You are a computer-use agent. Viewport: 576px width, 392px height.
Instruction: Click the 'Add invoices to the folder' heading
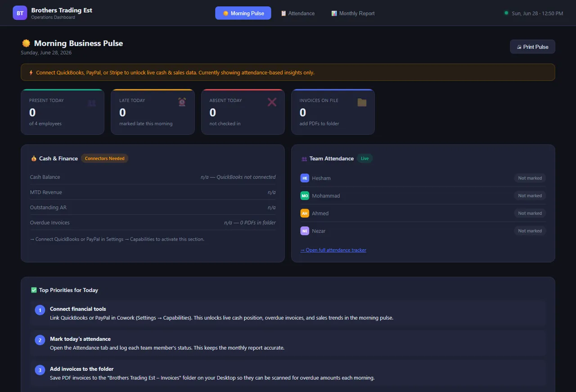[81, 369]
